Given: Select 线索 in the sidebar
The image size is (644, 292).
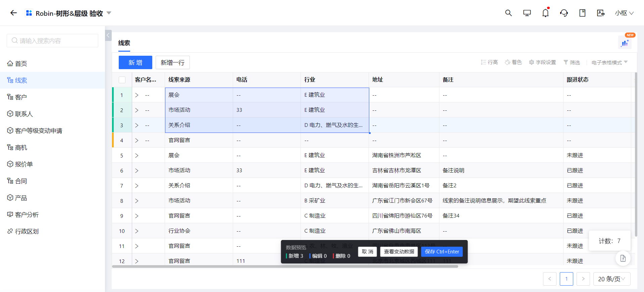Looking at the screenshot, I should tap(52, 80).
